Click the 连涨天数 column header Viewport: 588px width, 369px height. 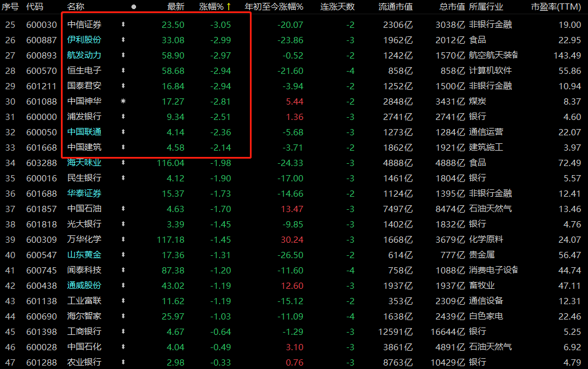(337, 7)
